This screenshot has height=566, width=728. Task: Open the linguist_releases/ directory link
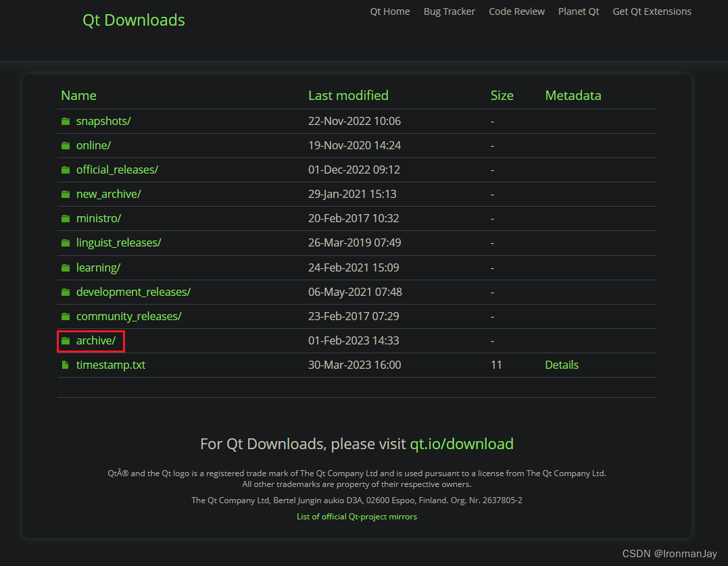tap(118, 242)
